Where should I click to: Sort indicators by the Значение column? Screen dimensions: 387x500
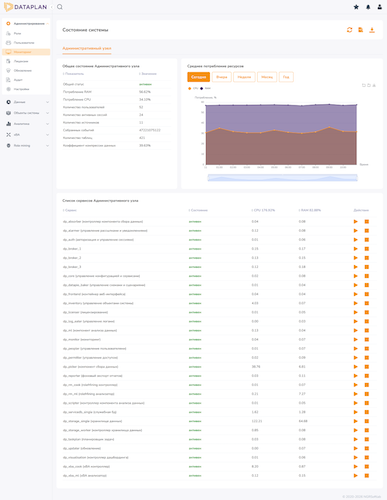(148, 74)
